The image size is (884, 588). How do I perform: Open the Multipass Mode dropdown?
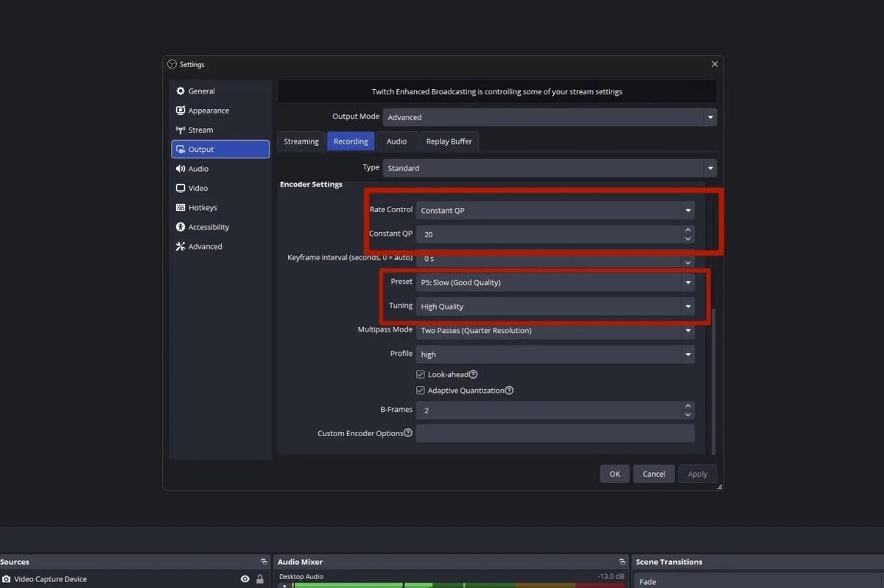click(555, 330)
